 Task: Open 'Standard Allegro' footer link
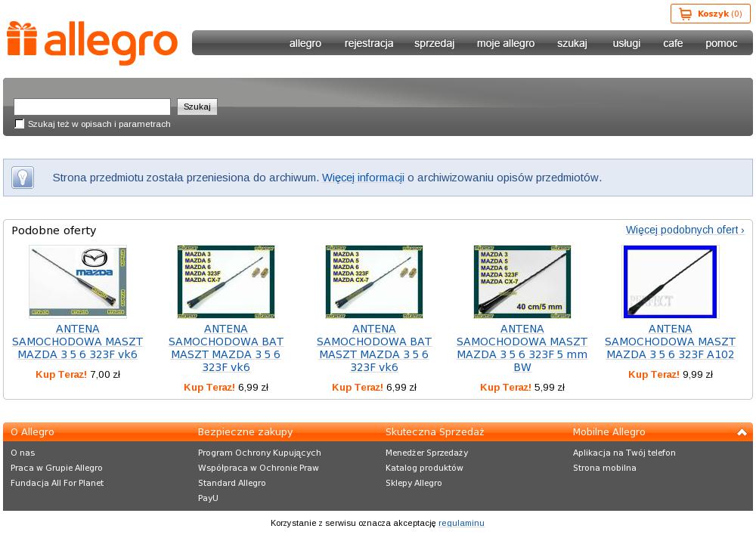point(232,483)
